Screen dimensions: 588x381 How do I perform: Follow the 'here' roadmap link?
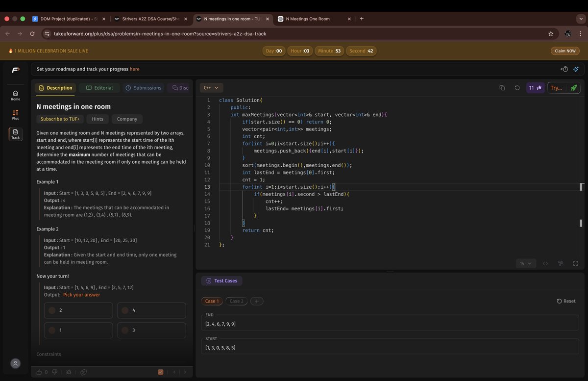coord(135,69)
